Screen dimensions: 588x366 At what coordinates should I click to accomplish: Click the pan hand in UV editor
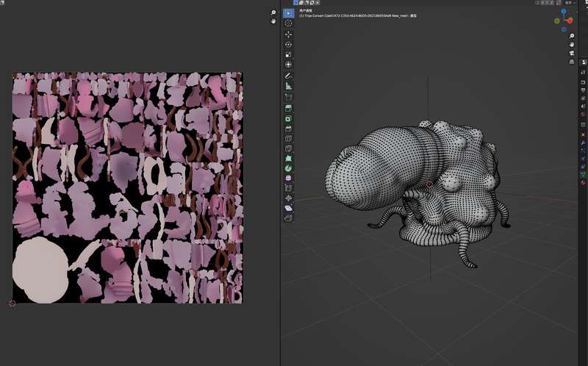273,21
